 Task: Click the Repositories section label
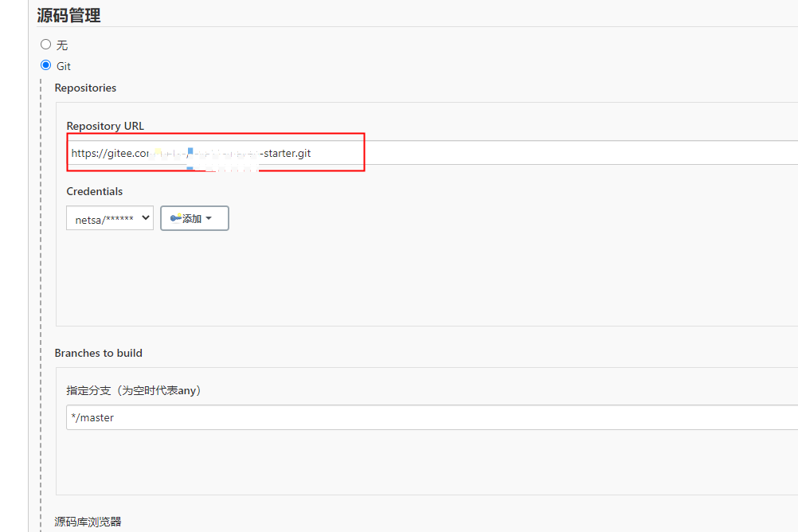tap(85, 88)
